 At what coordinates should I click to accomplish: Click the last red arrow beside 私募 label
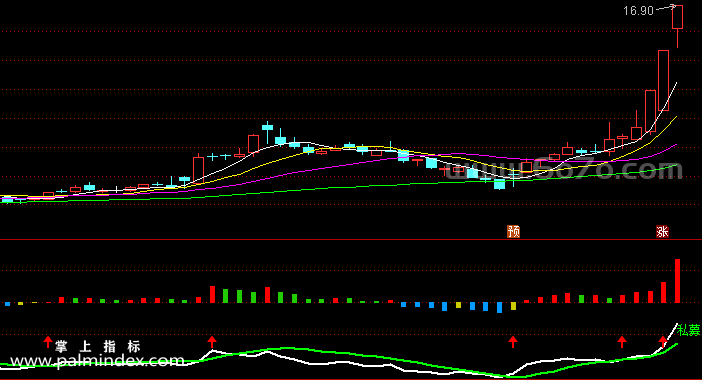coord(663,342)
